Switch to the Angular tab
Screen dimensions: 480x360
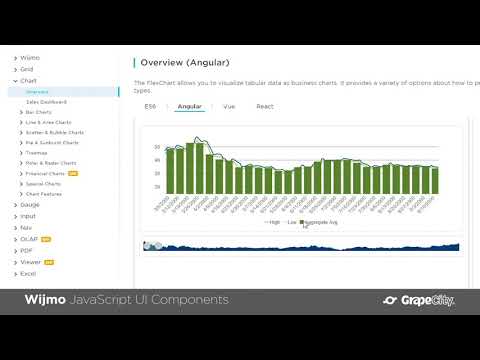tap(190, 107)
